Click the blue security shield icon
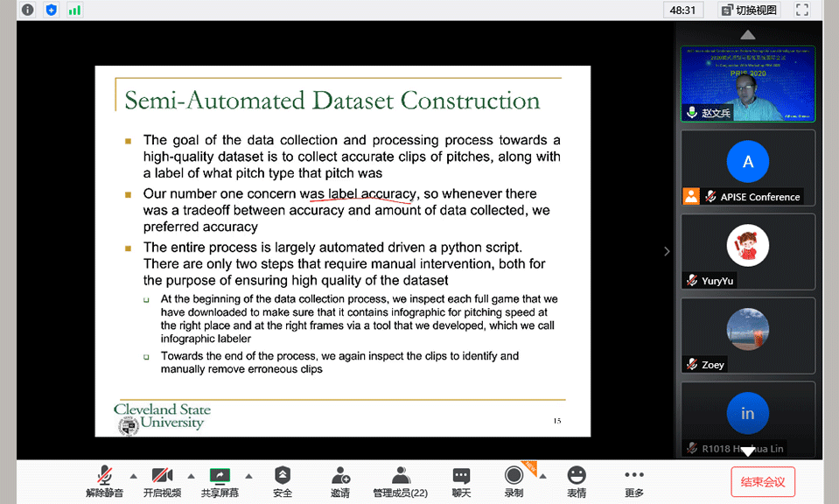Screen dimensions: 839x504 coord(51,10)
